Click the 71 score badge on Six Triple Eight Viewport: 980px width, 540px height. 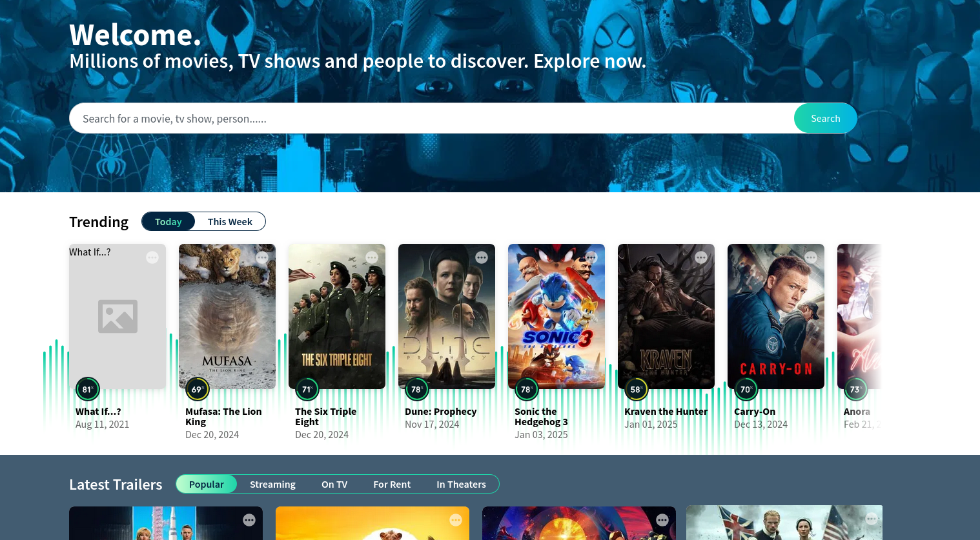[307, 389]
